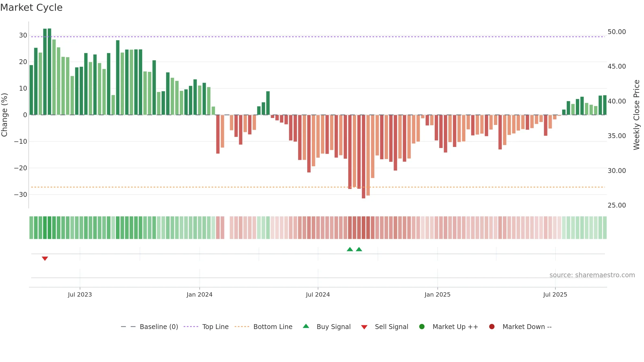644x362 pixels.
Task: Click the red sell signal triangle marker
Action: [45, 258]
